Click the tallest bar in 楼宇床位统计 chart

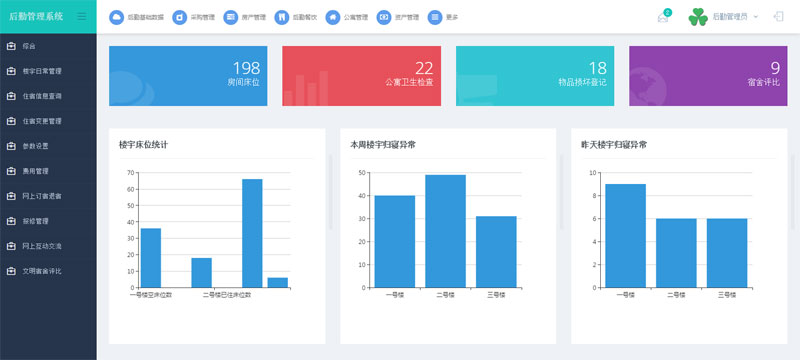pyautogui.click(x=252, y=233)
